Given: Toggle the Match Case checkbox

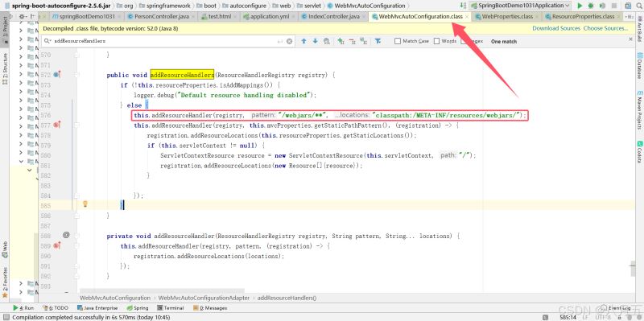Looking at the screenshot, I should click(398, 41).
